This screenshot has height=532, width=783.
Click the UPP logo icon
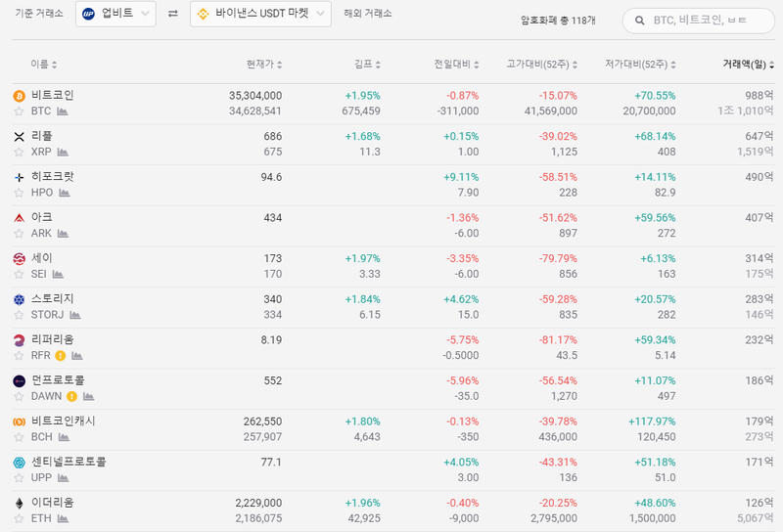[19, 463]
